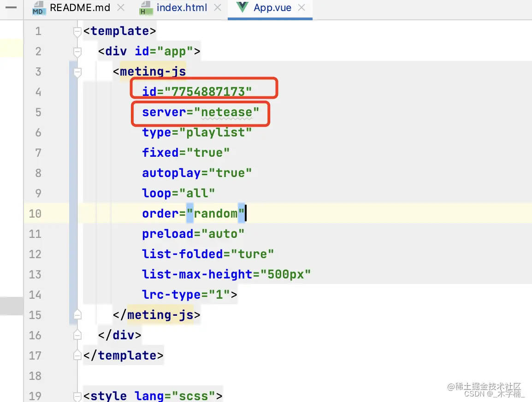Click the closing </meting-js> tag
The width and height of the screenshot is (532, 402).
pyautogui.click(x=156, y=315)
